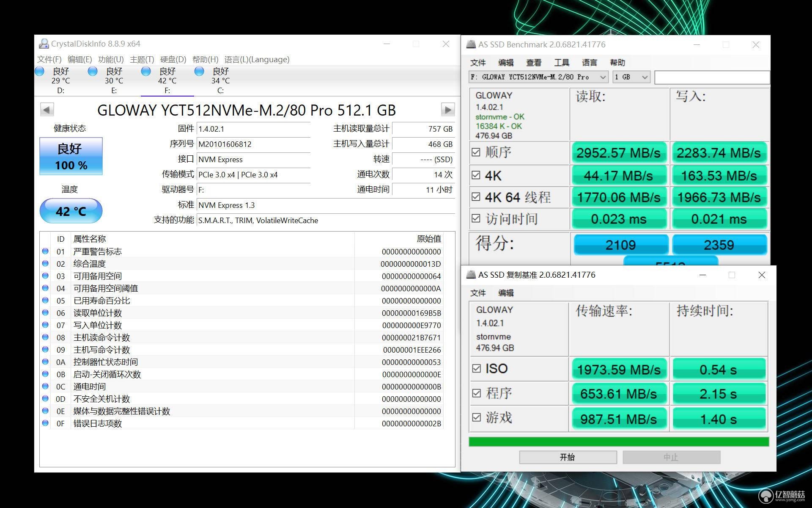Open 编辑 menu in AS SSD 复制基准
Viewport: 812px width, 508px height.
tap(506, 293)
